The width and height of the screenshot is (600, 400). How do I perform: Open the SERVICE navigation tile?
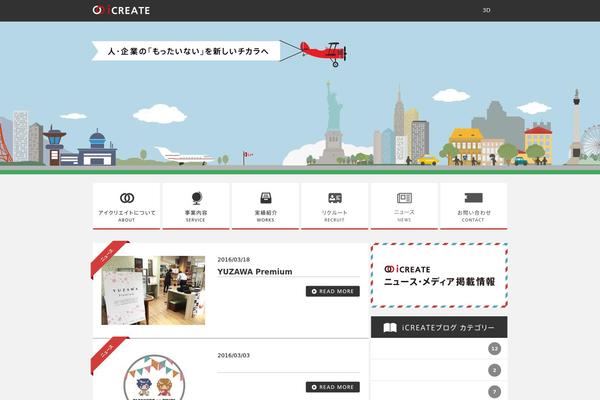pos(196,206)
